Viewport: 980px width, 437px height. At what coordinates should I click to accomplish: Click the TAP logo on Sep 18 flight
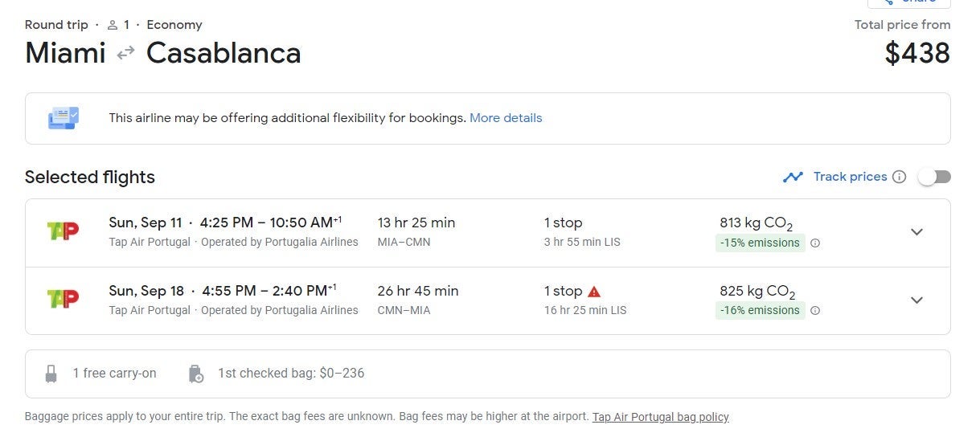click(x=63, y=299)
